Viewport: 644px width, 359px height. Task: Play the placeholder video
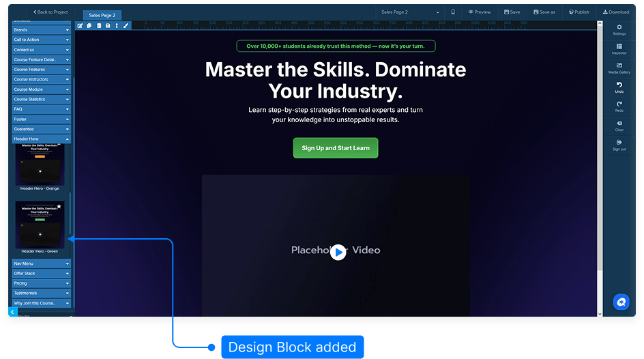338,253
